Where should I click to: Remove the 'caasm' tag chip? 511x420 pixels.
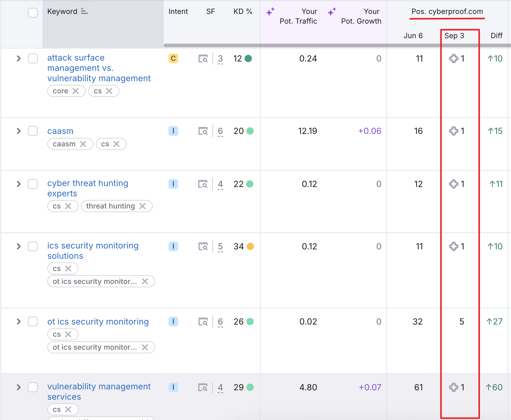(83, 144)
